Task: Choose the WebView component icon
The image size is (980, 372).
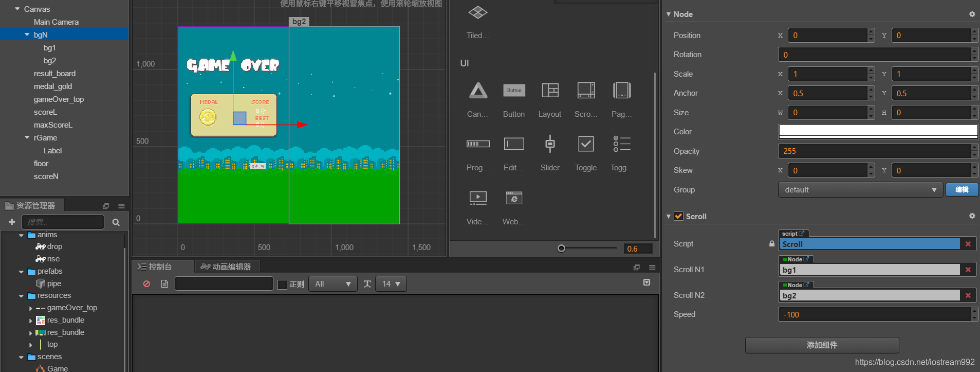Action: (x=514, y=198)
